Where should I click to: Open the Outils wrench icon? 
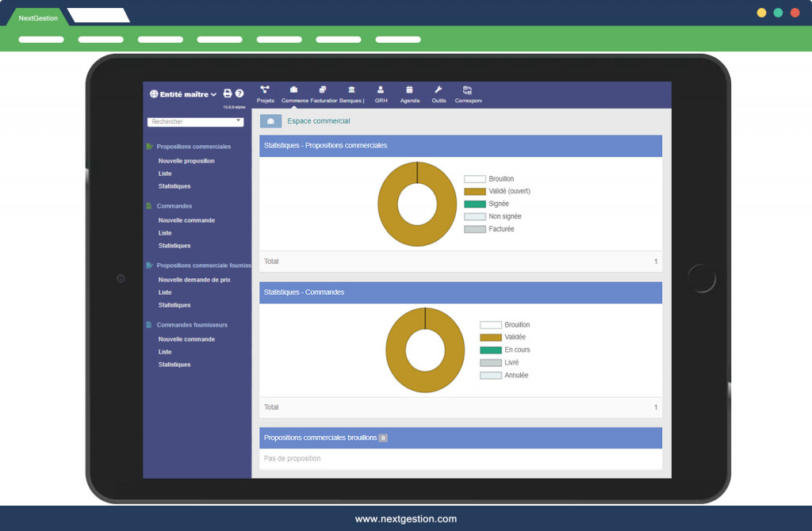click(438, 90)
